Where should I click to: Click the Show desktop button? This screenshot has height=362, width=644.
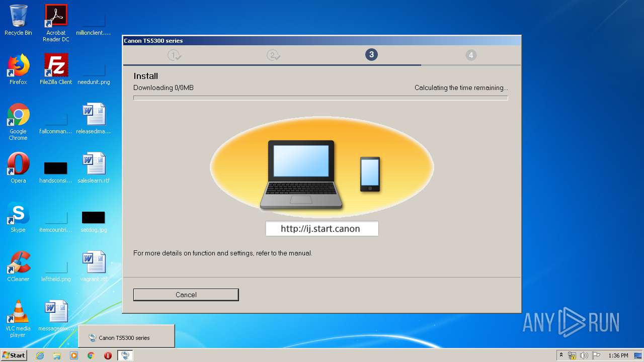click(x=639, y=355)
